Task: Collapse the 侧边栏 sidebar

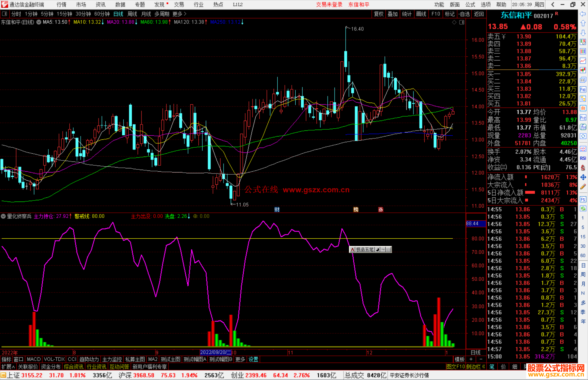Action: point(476,367)
